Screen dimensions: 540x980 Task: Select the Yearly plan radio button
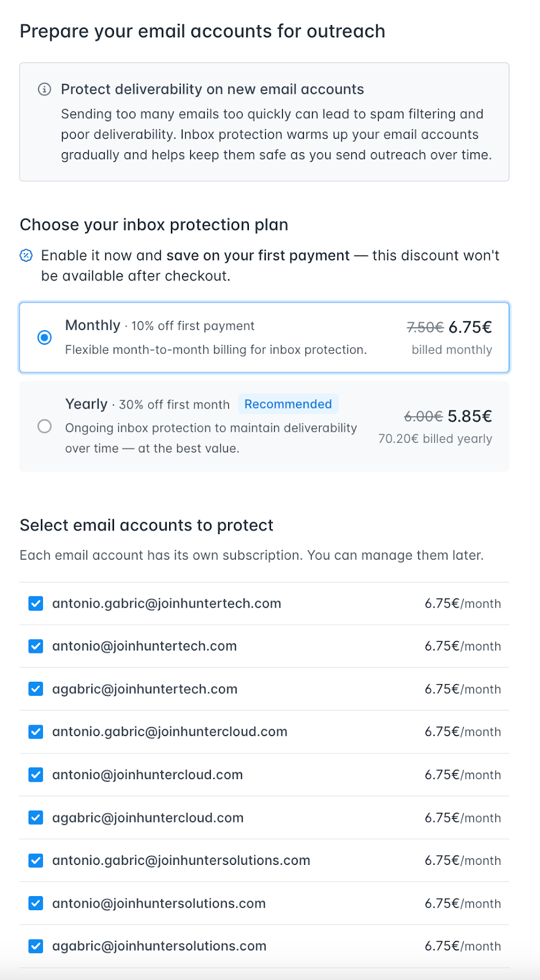tap(45, 426)
